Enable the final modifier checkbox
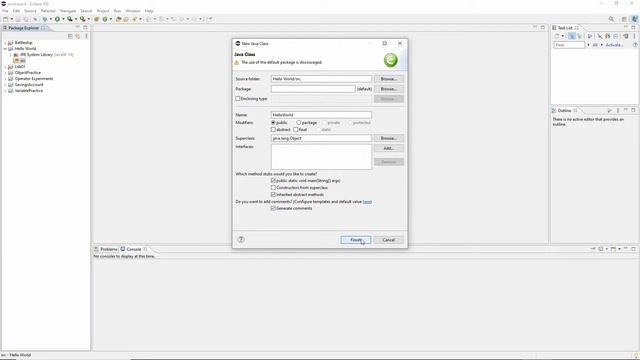Viewport: 640px width, 360px height. point(296,129)
